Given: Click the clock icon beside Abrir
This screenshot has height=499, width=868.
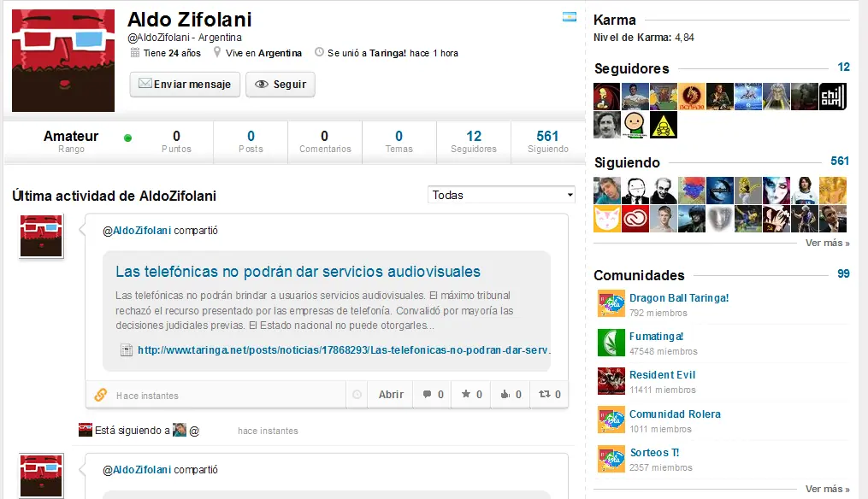Looking at the screenshot, I should pos(357,395).
